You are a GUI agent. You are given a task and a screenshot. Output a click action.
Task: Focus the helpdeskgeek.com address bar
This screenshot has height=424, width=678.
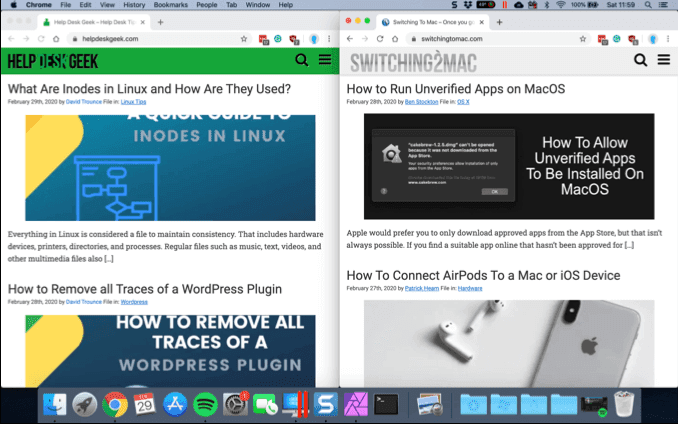156,39
